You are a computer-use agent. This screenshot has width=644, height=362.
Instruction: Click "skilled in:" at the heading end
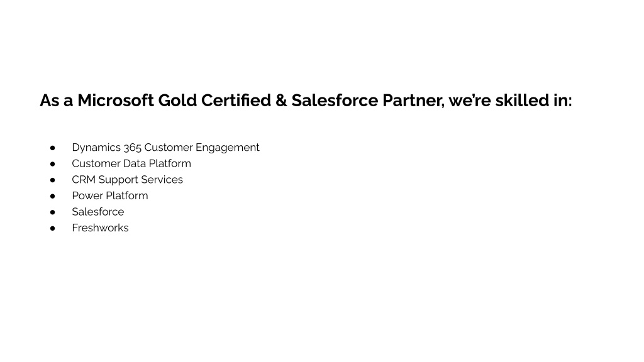533,101
